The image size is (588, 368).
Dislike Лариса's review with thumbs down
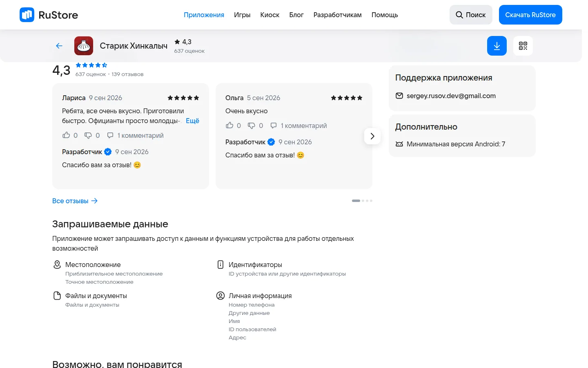pyautogui.click(x=88, y=135)
